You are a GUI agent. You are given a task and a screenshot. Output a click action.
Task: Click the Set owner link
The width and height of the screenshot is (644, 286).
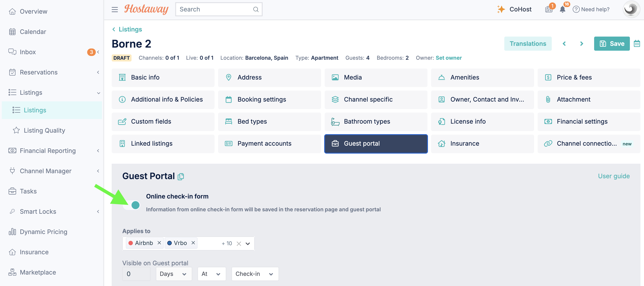pyautogui.click(x=448, y=58)
